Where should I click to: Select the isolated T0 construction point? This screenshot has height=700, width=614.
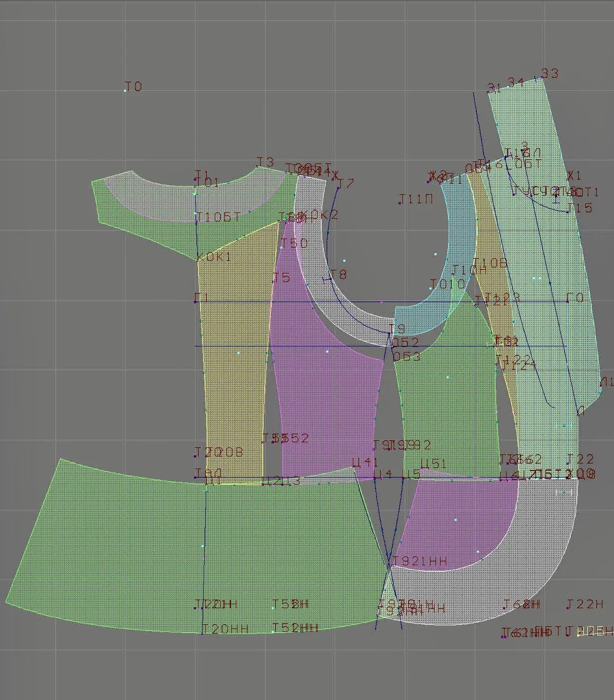(125, 91)
